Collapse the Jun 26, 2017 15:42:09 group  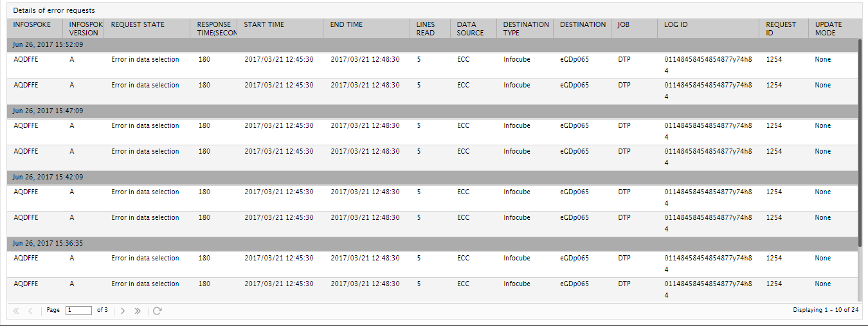coord(433,177)
